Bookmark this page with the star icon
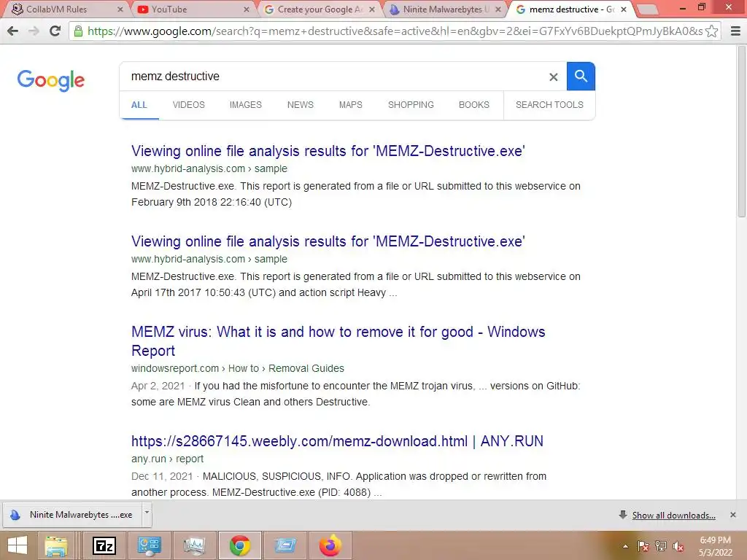This screenshot has width=747, height=560. pyautogui.click(x=712, y=31)
